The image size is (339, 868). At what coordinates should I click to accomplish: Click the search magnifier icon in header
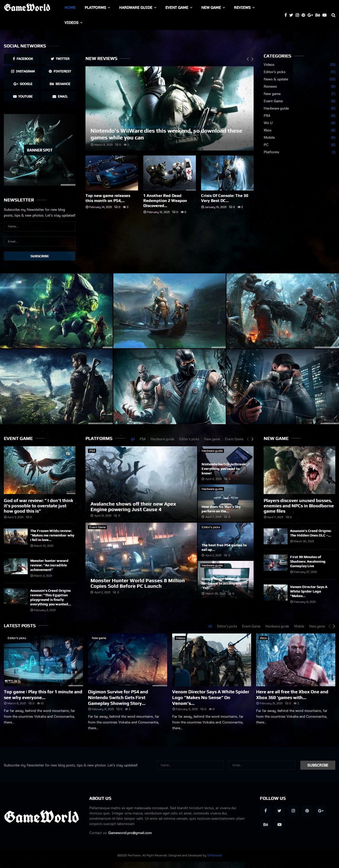(333, 15)
